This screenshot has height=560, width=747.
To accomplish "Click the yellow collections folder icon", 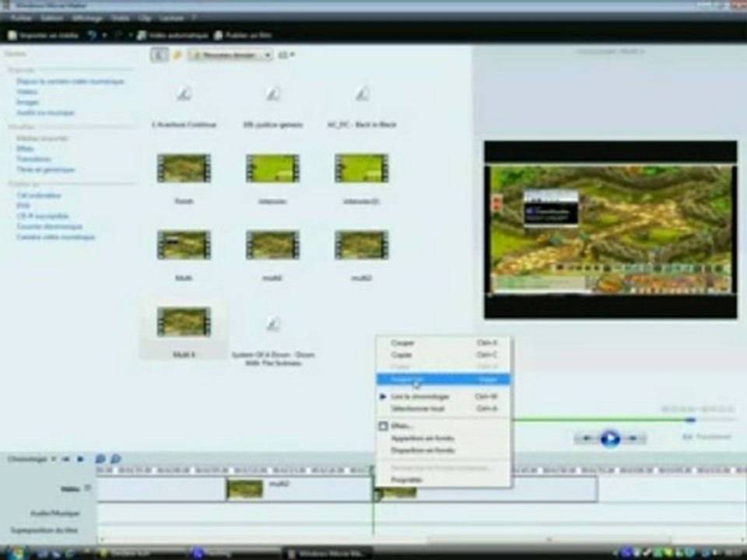I will click(x=177, y=55).
